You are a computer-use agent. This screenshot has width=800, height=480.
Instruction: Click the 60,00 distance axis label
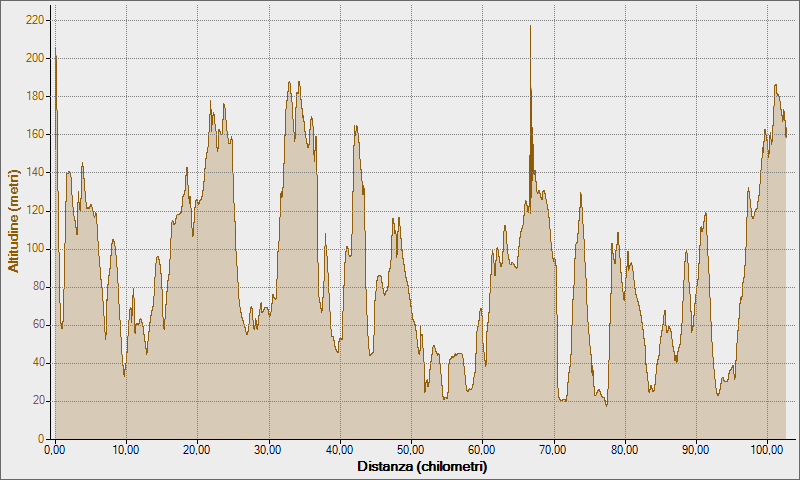[x=482, y=450]
